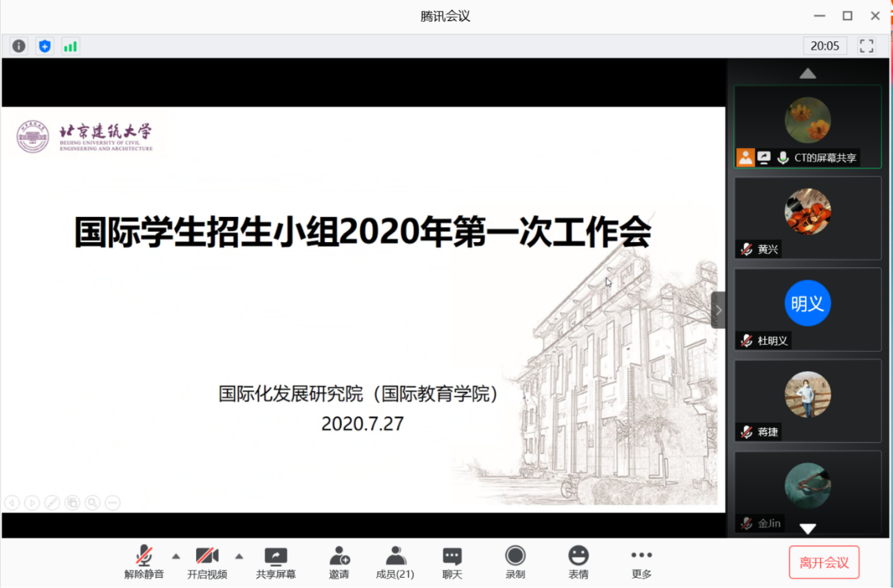This screenshot has width=893, height=588.
Task: Unmute microphone via 解除静音
Action: coord(144,562)
